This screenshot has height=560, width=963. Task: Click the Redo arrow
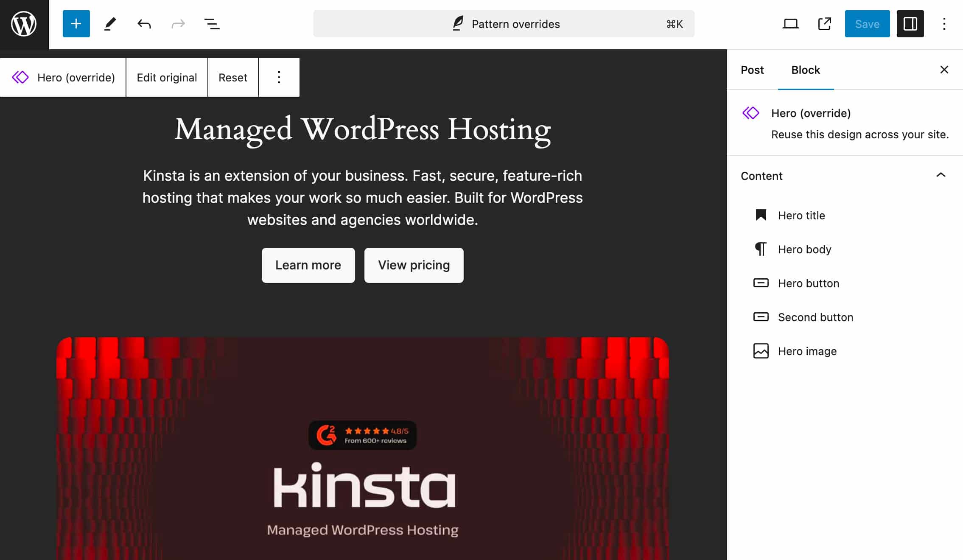click(178, 24)
